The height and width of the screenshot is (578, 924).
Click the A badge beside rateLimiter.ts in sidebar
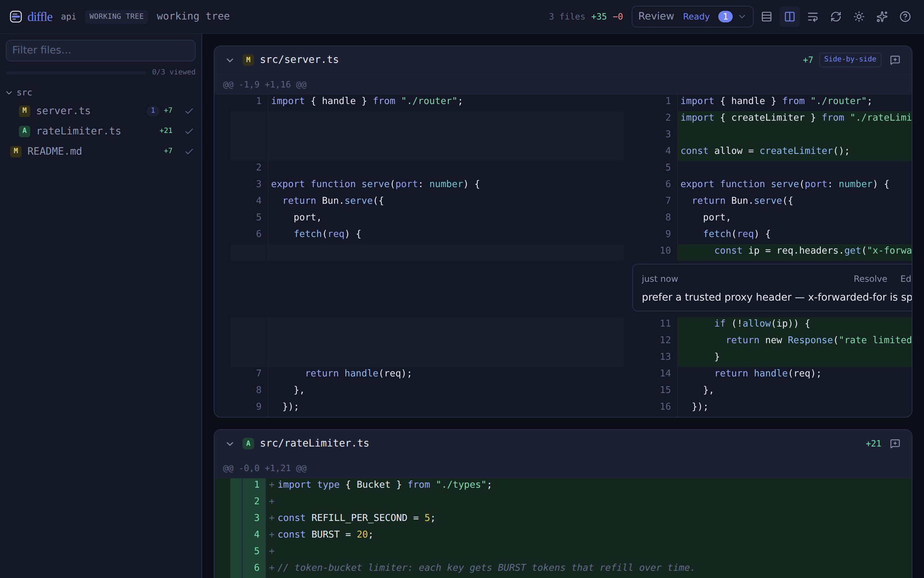tap(25, 131)
